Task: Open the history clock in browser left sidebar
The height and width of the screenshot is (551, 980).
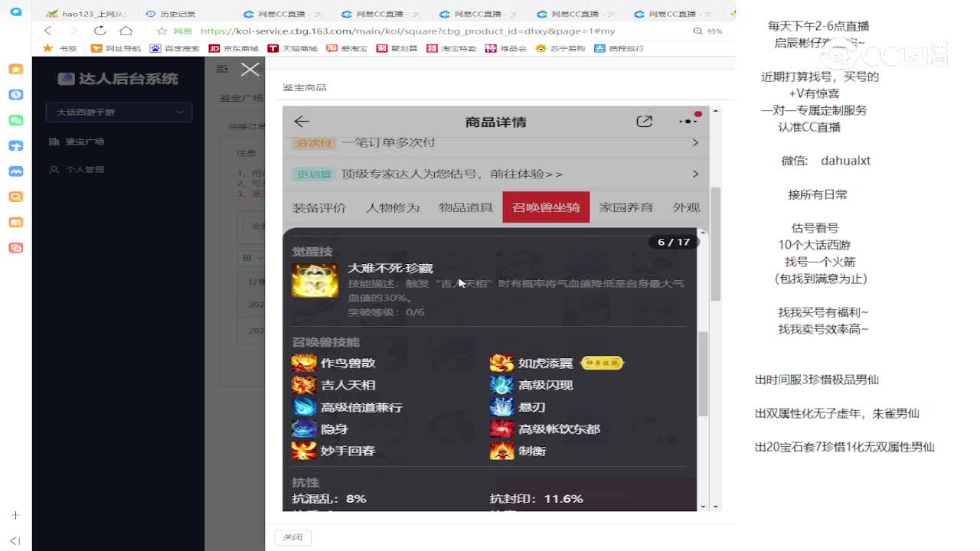Action: tap(15, 95)
